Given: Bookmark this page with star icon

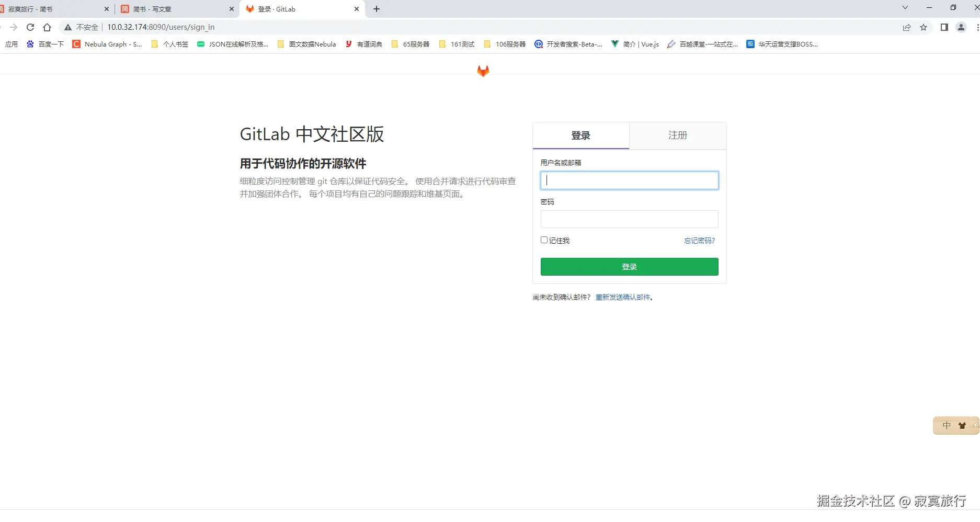Looking at the screenshot, I should click(924, 27).
